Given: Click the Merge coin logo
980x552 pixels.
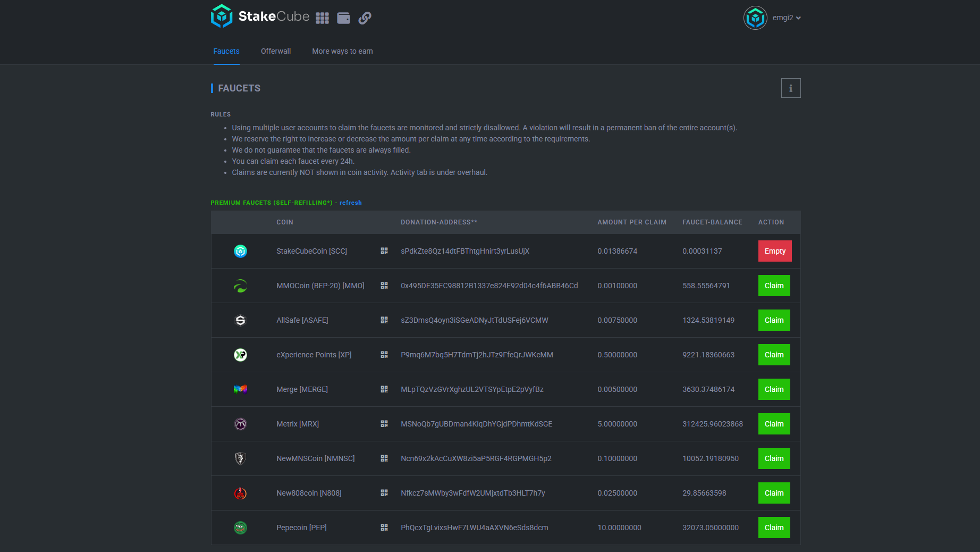Looking at the screenshot, I should tap(240, 389).
